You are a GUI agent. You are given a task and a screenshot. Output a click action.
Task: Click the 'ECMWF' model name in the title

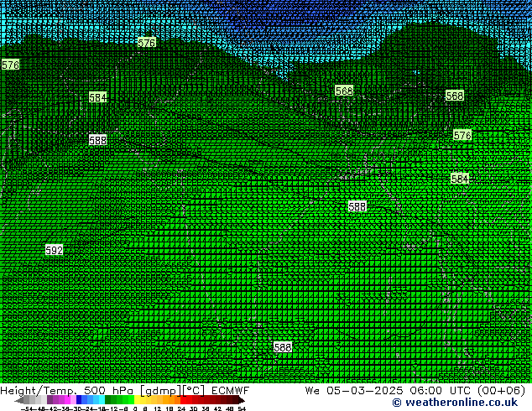[x=231, y=391]
